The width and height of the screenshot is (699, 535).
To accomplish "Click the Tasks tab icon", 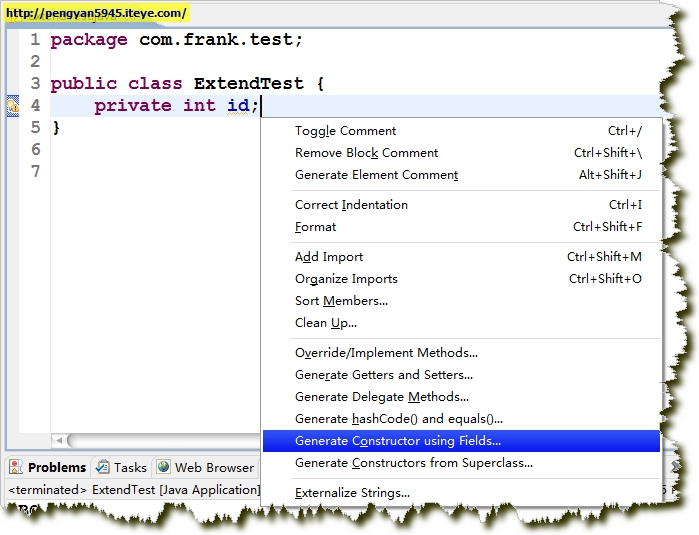I will [103, 467].
